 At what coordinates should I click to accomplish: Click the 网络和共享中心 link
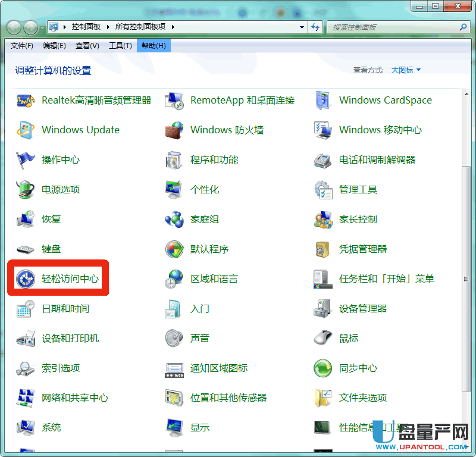pos(74,398)
